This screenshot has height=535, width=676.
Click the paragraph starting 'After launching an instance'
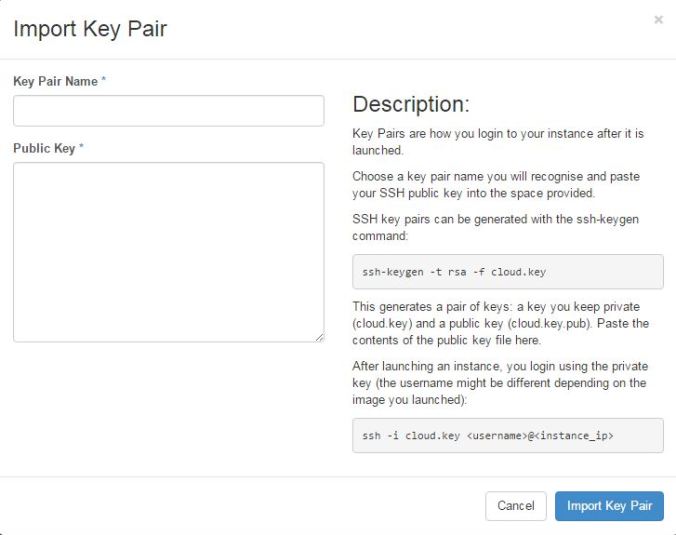coord(500,383)
